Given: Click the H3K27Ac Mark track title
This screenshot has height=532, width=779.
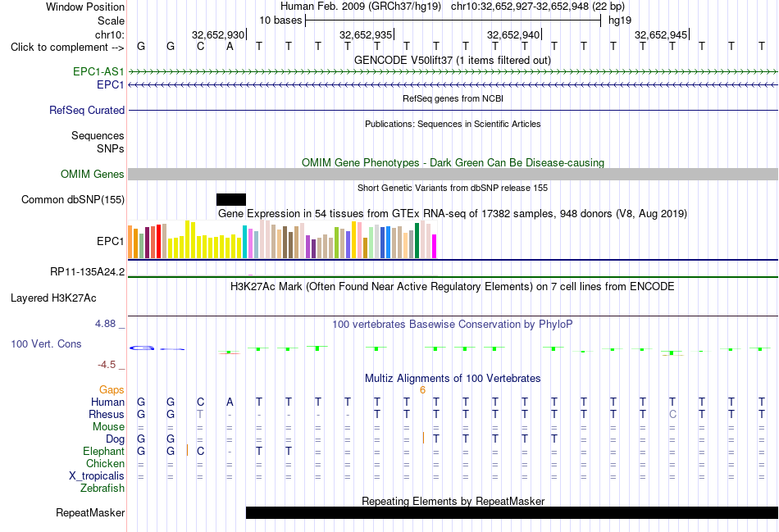Looking at the screenshot, I should click(x=452, y=287).
